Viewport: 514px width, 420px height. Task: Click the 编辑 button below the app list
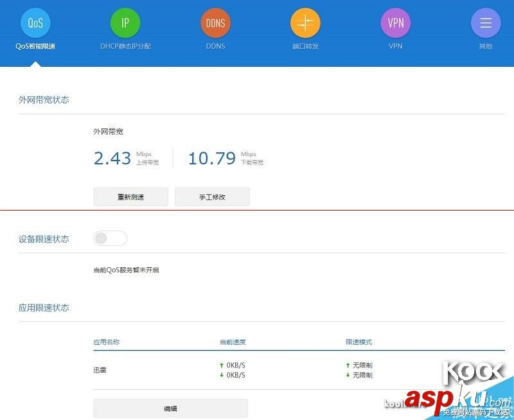pyautogui.click(x=170, y=408)
